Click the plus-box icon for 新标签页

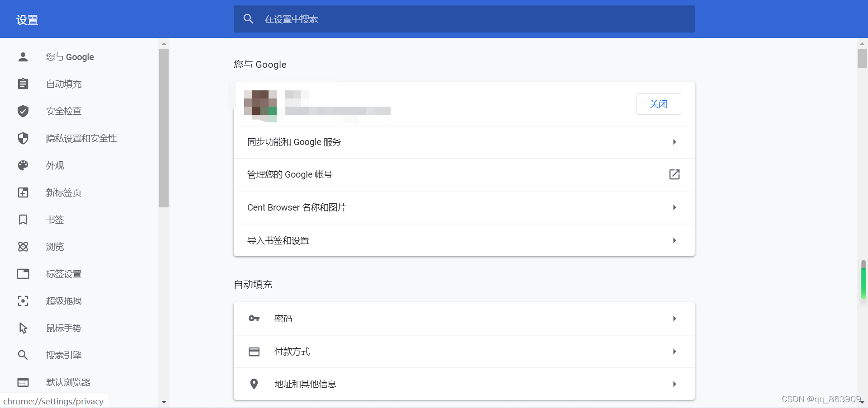point(23,192)
